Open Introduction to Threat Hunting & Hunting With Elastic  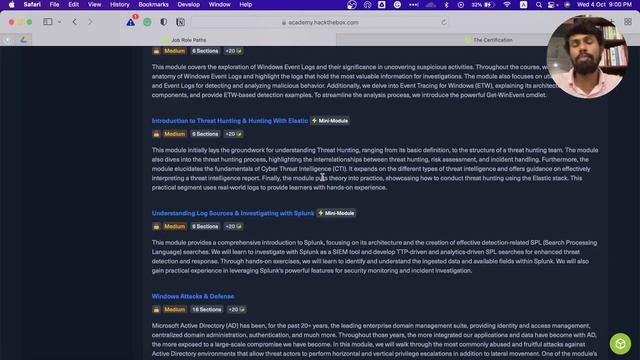click(230, 121)
